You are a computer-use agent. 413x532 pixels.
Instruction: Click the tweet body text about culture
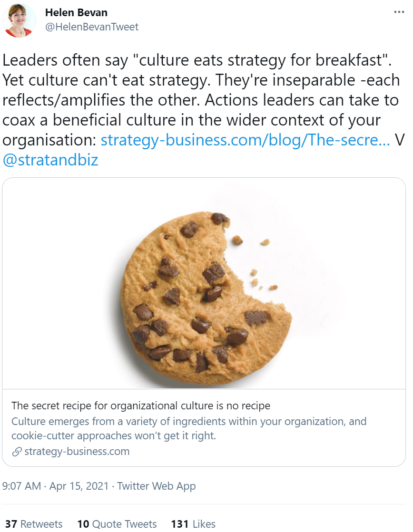203,100
